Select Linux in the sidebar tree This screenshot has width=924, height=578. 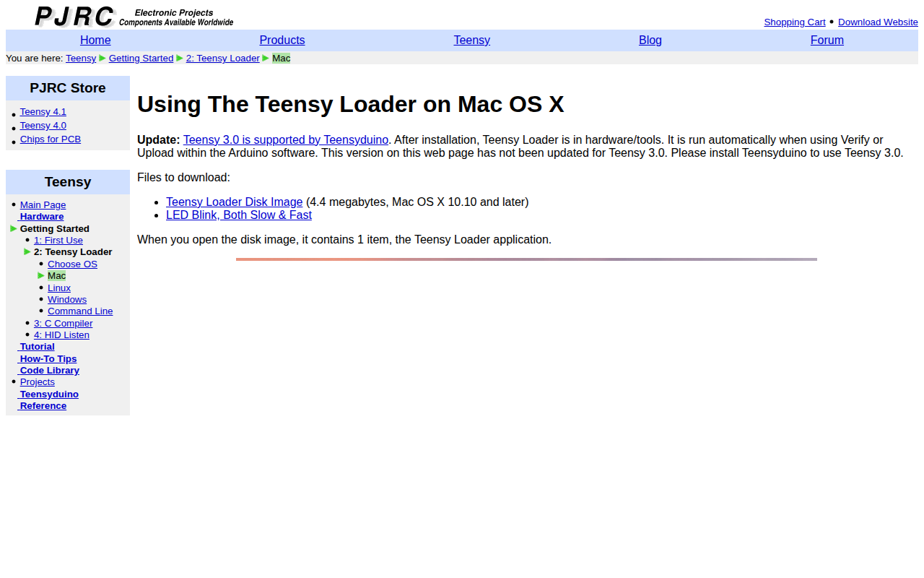tap(59, 288)
